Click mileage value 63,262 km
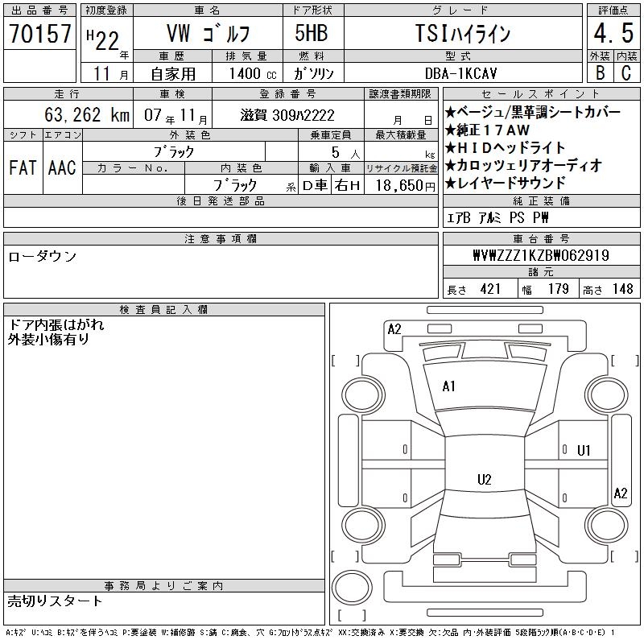 tap(87, 114)
